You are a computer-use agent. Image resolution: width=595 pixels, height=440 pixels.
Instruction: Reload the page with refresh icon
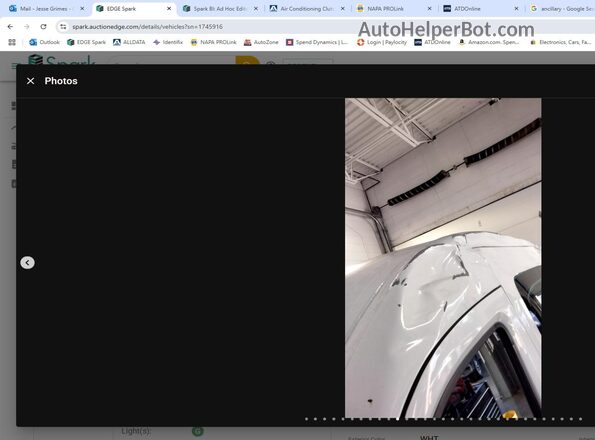[43, 27]
